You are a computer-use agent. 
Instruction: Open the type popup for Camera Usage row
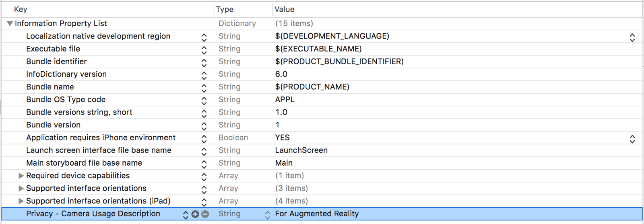267,215
